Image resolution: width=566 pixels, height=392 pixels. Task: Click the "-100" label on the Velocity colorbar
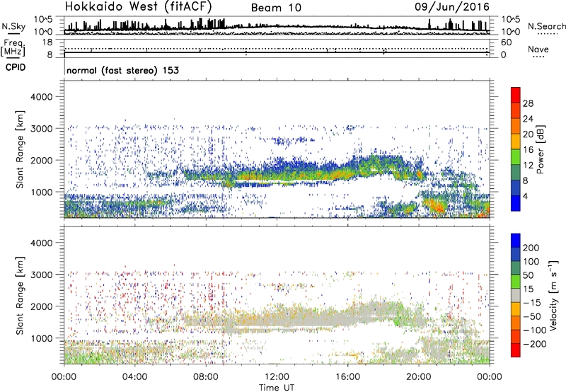coord(535,330)
